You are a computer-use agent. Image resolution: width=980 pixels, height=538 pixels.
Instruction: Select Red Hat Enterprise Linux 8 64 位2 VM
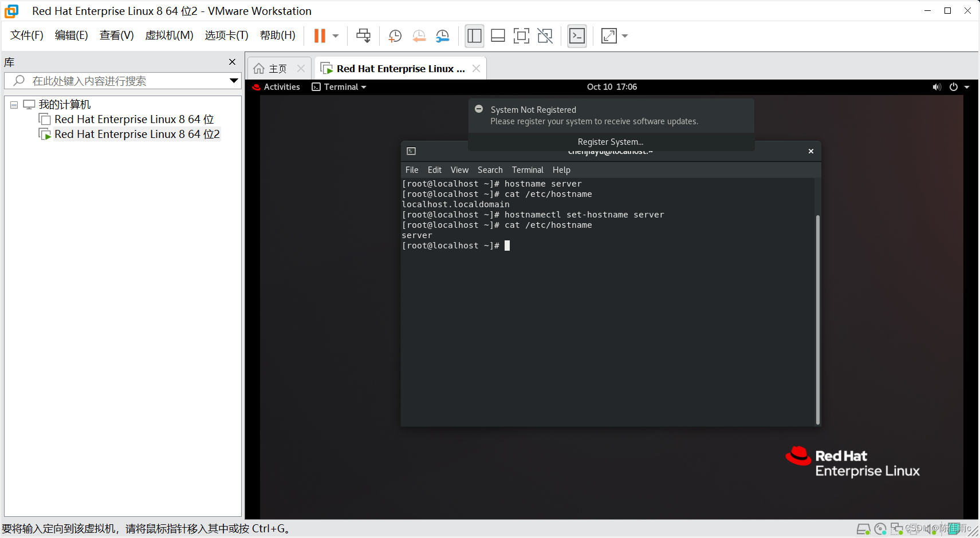137,134
